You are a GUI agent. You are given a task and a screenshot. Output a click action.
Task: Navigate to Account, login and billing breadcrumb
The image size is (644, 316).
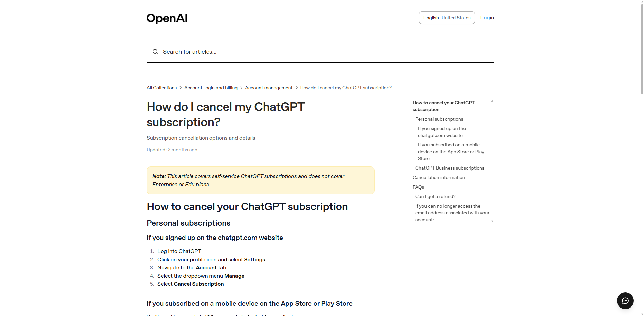[x=211, y=88]
